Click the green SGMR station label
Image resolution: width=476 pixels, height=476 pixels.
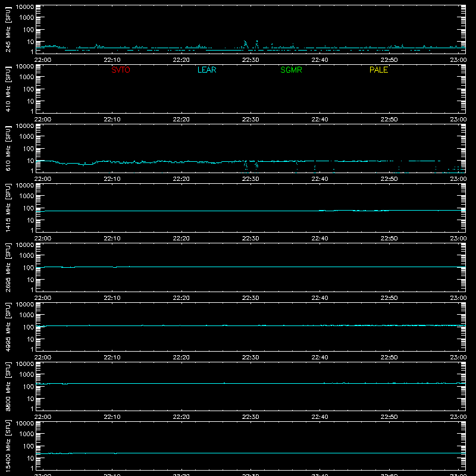(x=291, y=70)
